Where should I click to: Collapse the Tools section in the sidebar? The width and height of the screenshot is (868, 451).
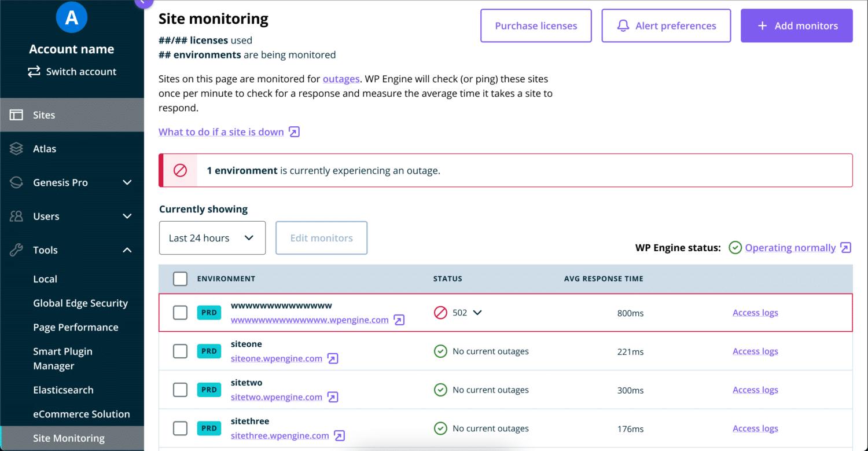[127, 250]
